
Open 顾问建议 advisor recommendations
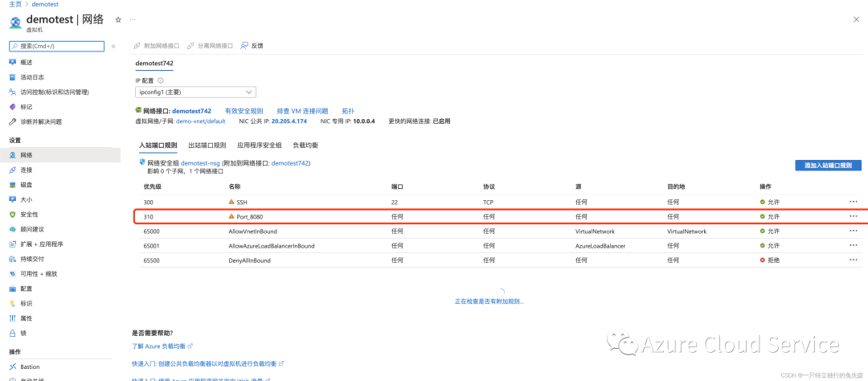(x=31, y=229)
